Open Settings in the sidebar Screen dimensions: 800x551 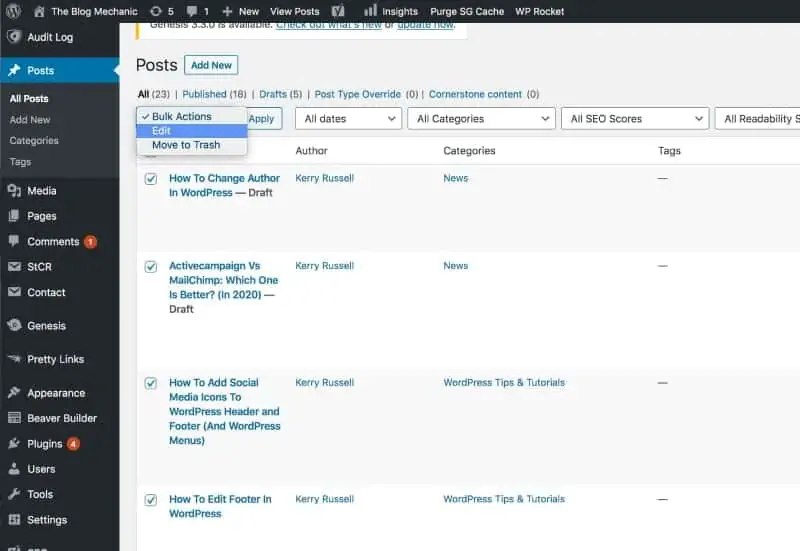click(x=46, y=520)
